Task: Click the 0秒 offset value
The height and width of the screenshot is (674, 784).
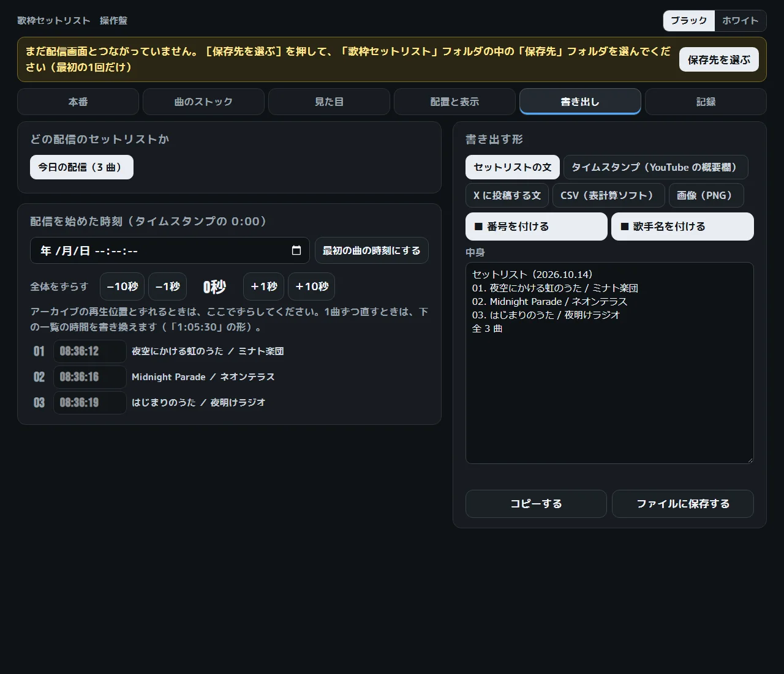Action: [214, 286]
